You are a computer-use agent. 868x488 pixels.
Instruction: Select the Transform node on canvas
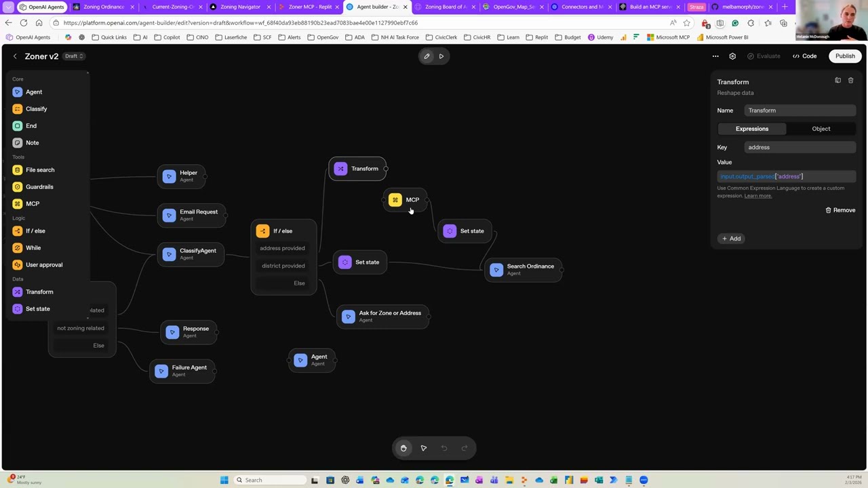click(x=357, y=169)
